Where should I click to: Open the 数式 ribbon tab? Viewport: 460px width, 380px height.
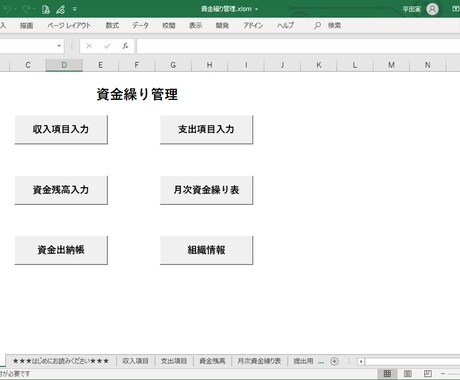(112, 25)
